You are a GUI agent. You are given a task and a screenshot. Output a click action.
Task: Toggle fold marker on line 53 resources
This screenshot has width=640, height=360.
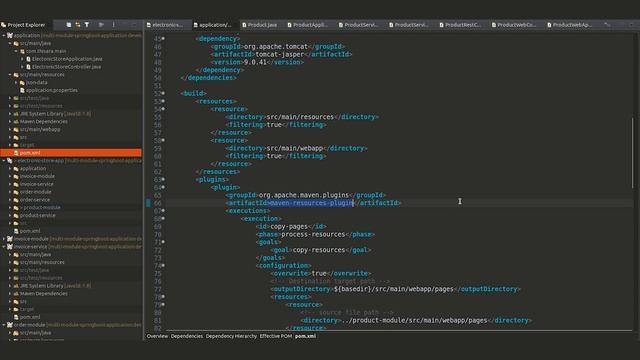(163, 101)
